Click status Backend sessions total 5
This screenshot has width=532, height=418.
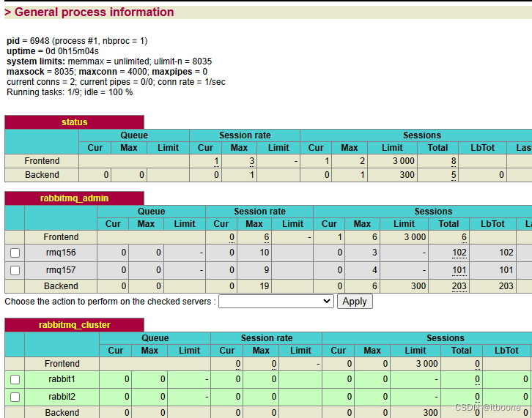(x=454, y=175)
